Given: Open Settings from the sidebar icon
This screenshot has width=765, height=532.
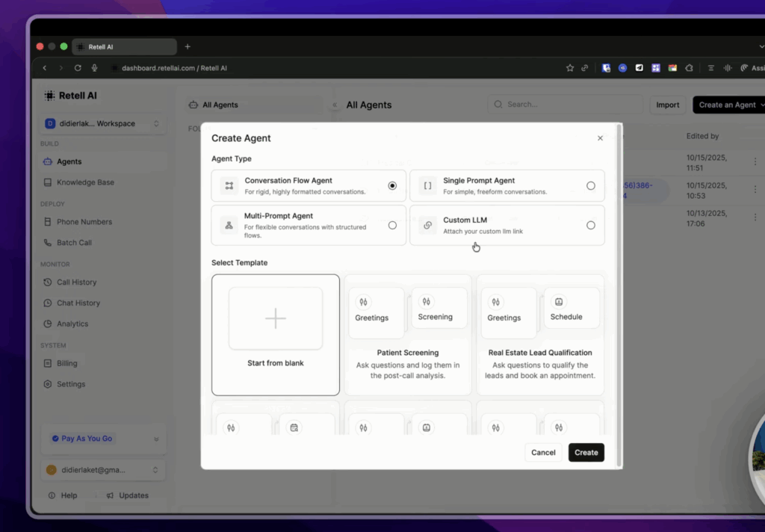Looking at the screenshot, I should [46, 384].
